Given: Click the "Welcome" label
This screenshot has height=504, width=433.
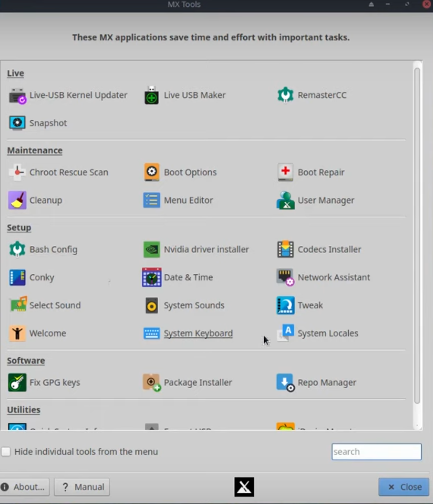Looking at the screenshot, I should [x=48, y=333].
